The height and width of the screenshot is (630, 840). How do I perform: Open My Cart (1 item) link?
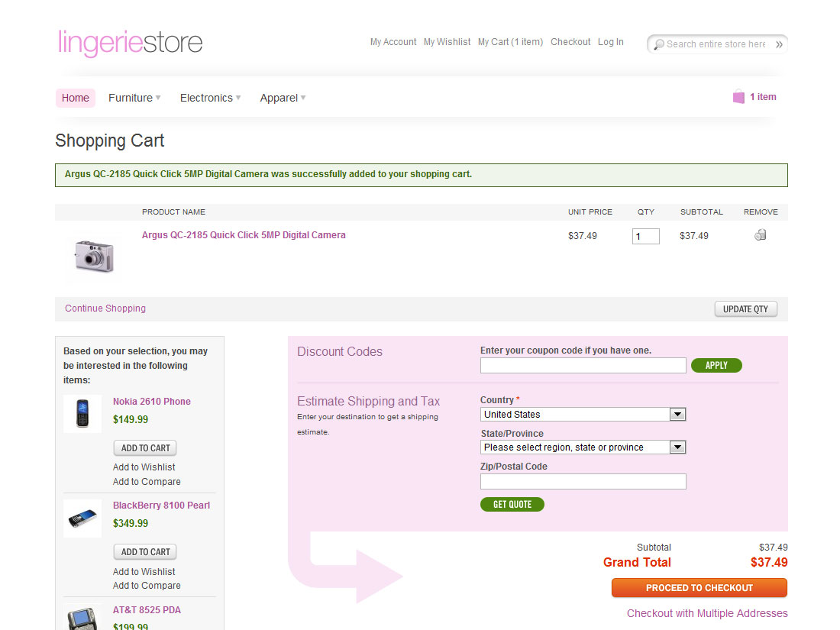[511, 42]
